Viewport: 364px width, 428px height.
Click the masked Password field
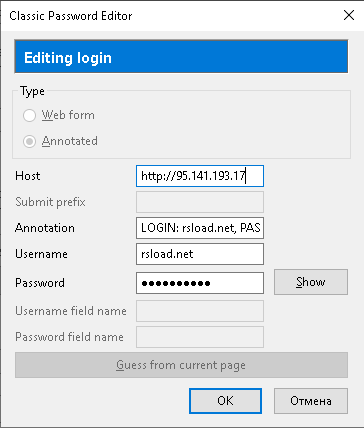pyautogui.click(x=200, y=283)
